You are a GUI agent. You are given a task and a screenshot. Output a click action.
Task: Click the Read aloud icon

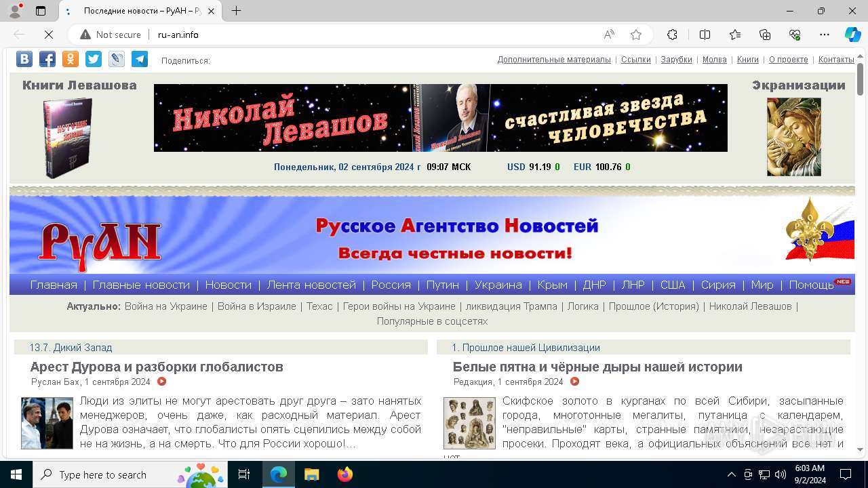coord(609,35)
